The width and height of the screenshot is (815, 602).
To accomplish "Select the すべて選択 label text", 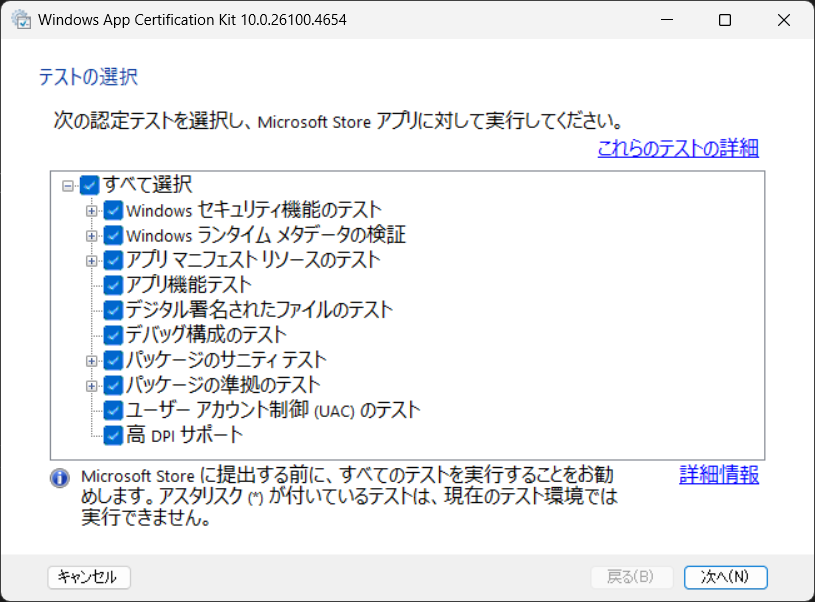I will pyautogui.click(x=148, y=185).
